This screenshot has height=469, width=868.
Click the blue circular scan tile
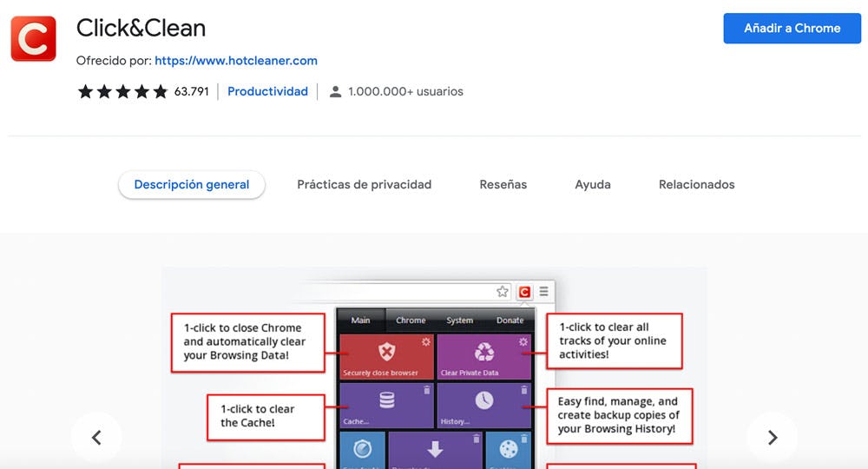click(x=362, y=450)
